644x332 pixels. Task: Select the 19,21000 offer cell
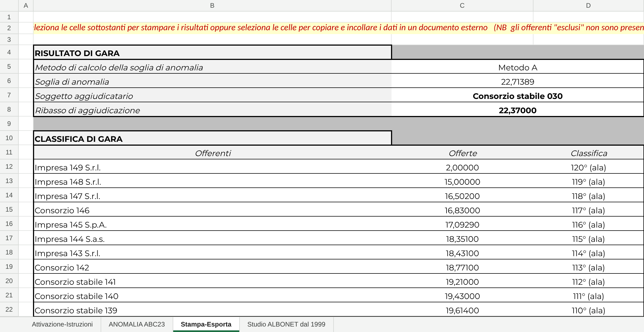click(x=462, y=281)
